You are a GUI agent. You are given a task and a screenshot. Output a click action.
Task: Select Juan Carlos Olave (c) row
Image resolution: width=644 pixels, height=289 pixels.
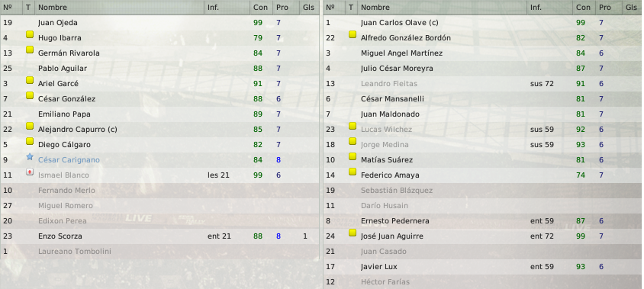pos(484,23)
